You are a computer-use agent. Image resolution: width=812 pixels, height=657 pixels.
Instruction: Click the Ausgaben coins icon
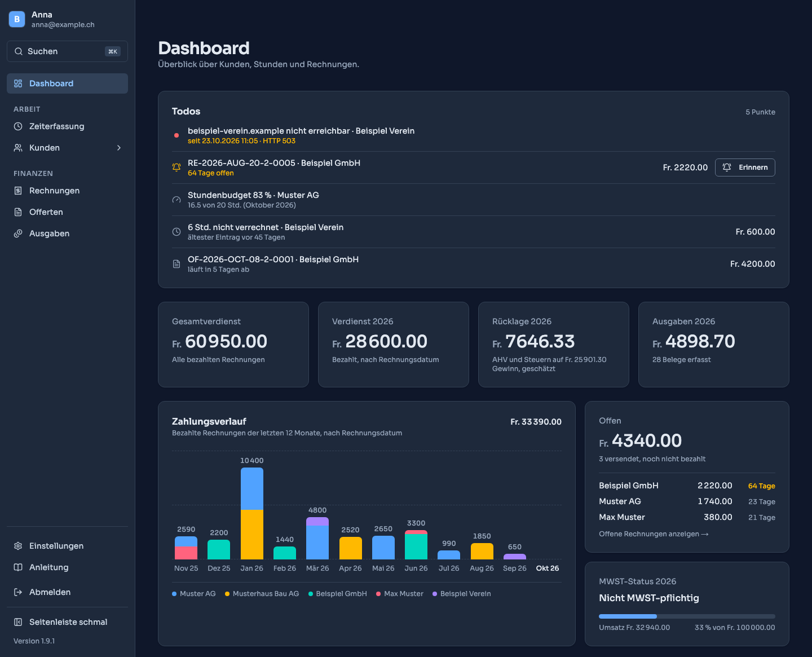(x=18, y=233)
